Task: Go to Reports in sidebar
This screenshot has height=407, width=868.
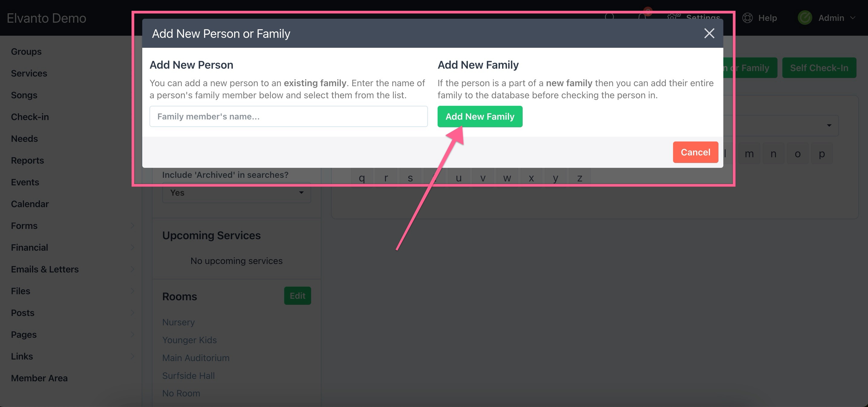Action: pyautogui.click(x=27, y=160)
